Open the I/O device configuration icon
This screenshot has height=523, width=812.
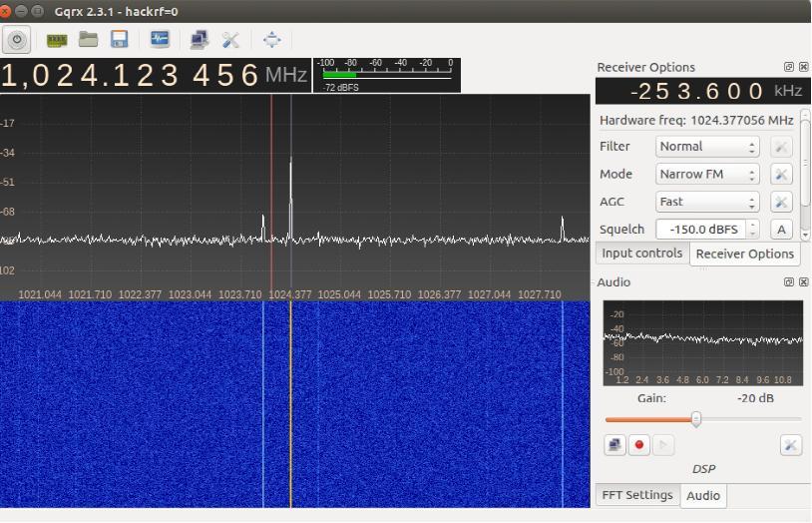(x=57, y=40)
